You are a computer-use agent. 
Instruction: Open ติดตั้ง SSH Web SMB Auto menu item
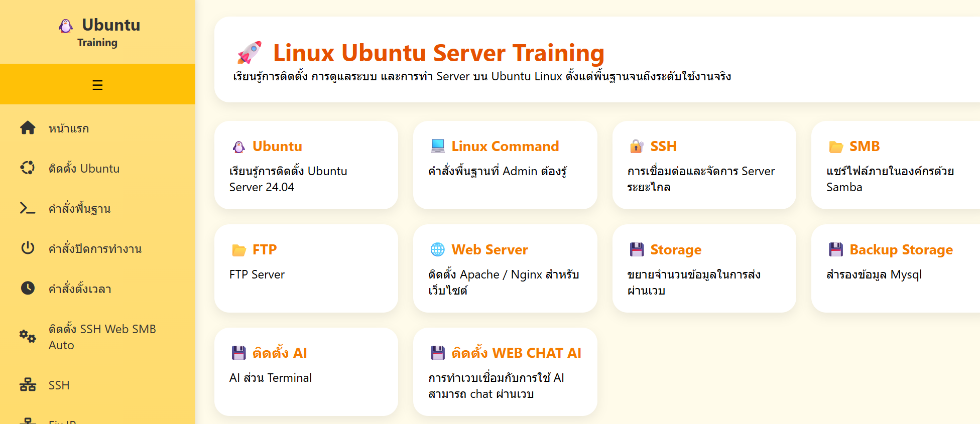pyautogui.click(x=97, y=337)
